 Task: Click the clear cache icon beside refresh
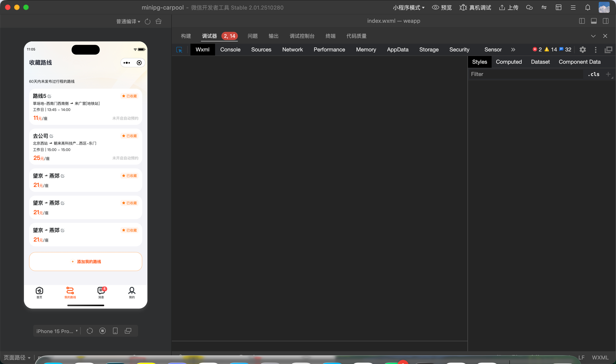tap(159, 21)
